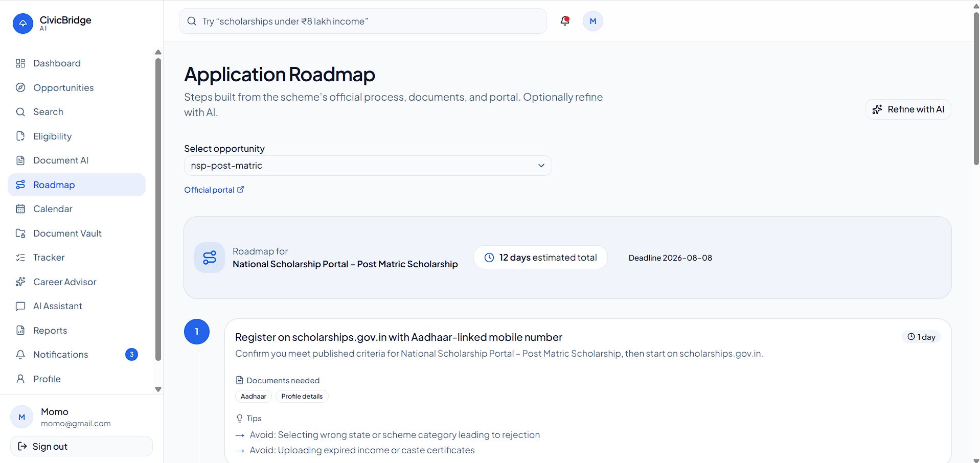Click the Reports chart file icon
This screenshot has width=980, height=463.
20,330
